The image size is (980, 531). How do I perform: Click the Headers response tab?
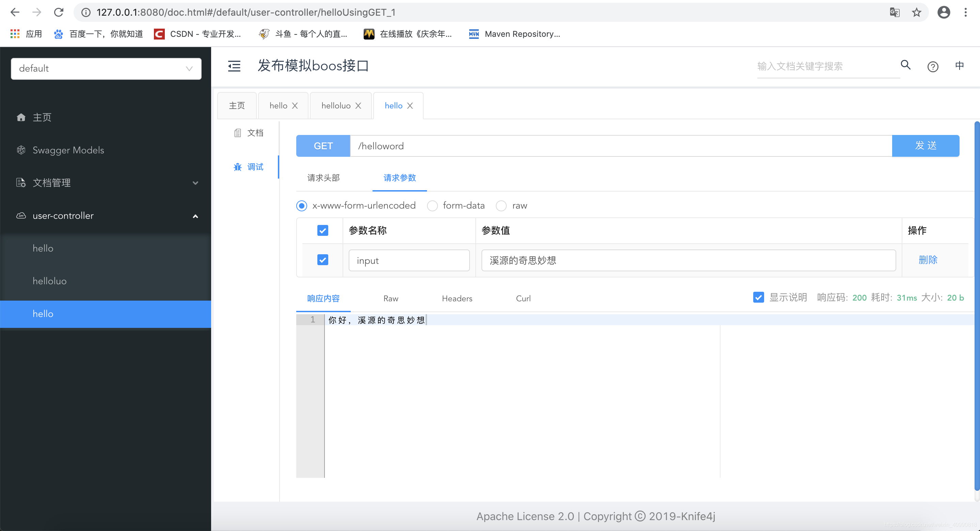coord(457,298)
